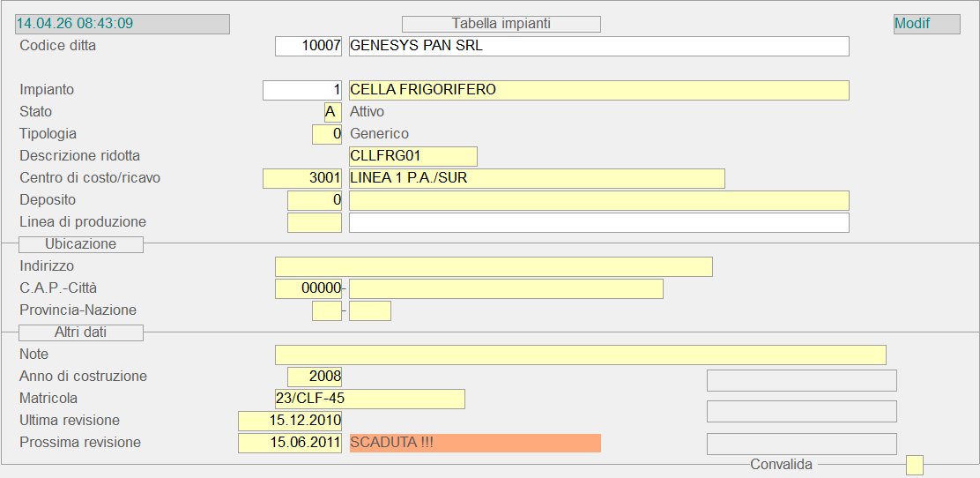Click the orange SCADUTA warning box
980x478 pixels.
pos(474,443)
